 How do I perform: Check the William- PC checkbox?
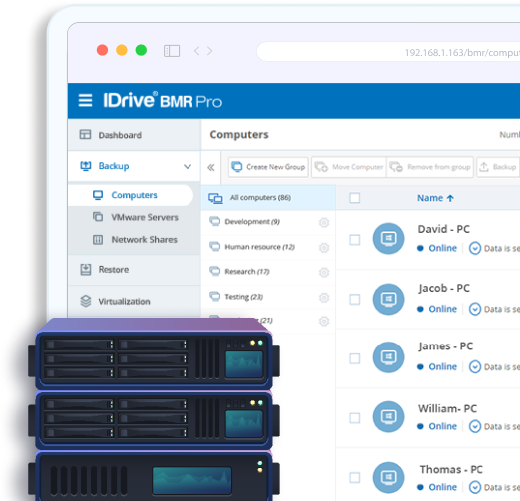[x=355, y=418]
